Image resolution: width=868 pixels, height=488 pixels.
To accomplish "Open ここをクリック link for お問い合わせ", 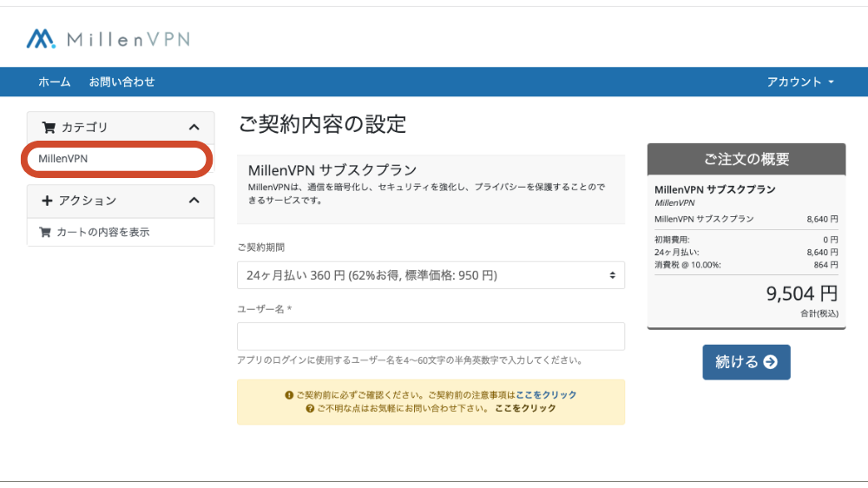I will click(x=525, y=408).
